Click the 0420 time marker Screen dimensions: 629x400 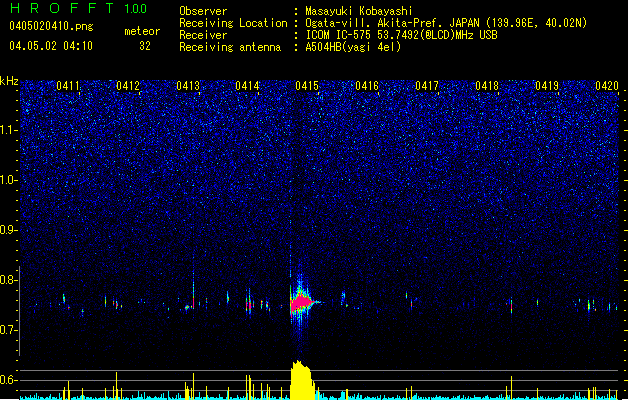tap(607, 86)
